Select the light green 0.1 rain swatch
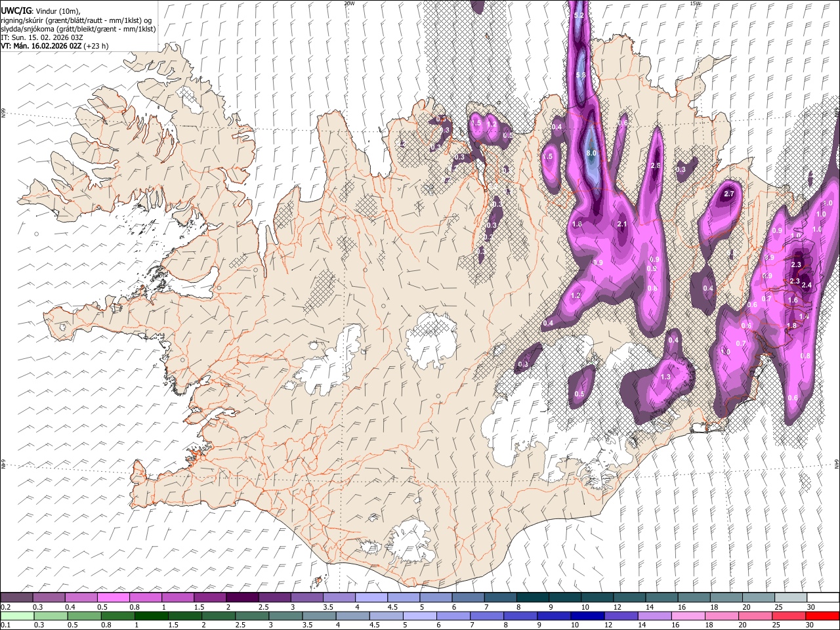The width and height of the screenshot is (840, 630). point(17,616)
